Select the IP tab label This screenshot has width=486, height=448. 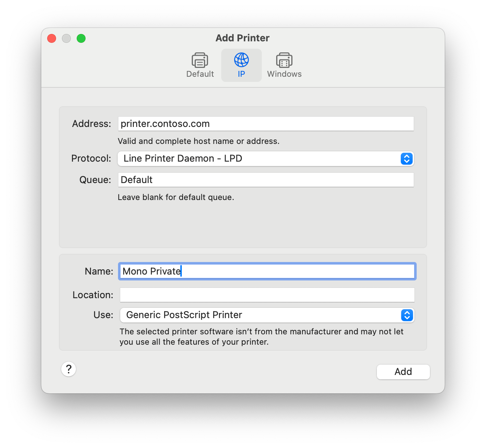click(242, 74)
